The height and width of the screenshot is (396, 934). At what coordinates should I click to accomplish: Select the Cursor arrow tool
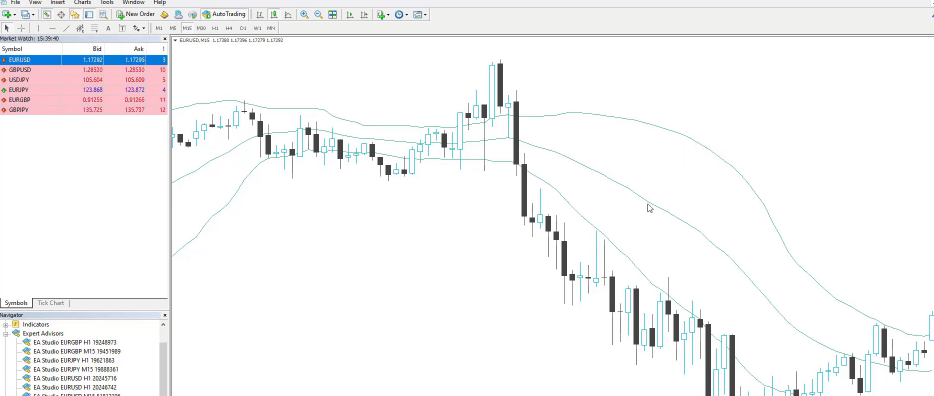point(7,28)
